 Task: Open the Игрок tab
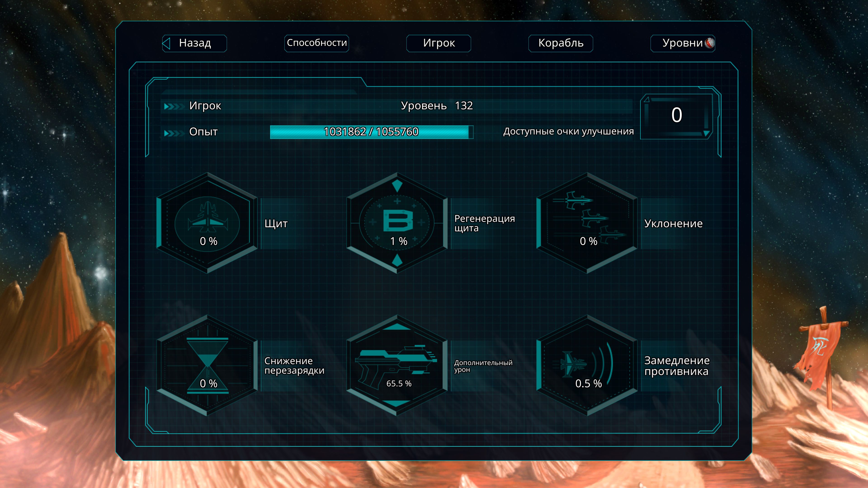click(438, 43)
